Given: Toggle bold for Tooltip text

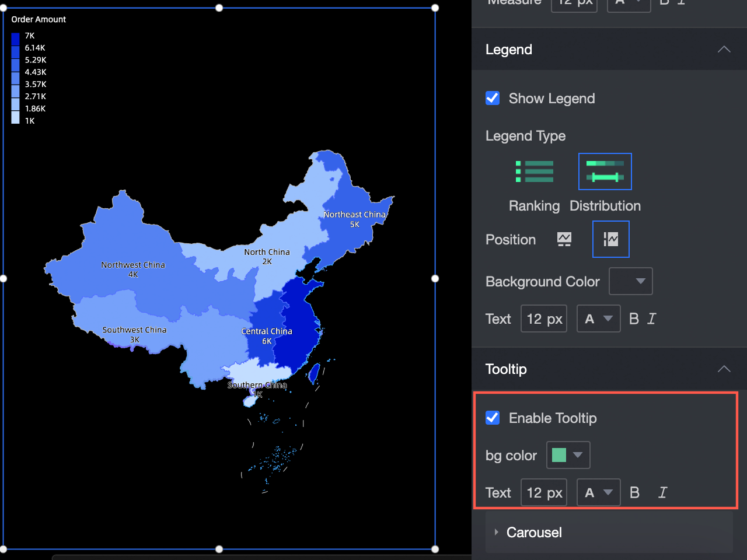Looking at the screenshot, I should [x=634, y=493].
